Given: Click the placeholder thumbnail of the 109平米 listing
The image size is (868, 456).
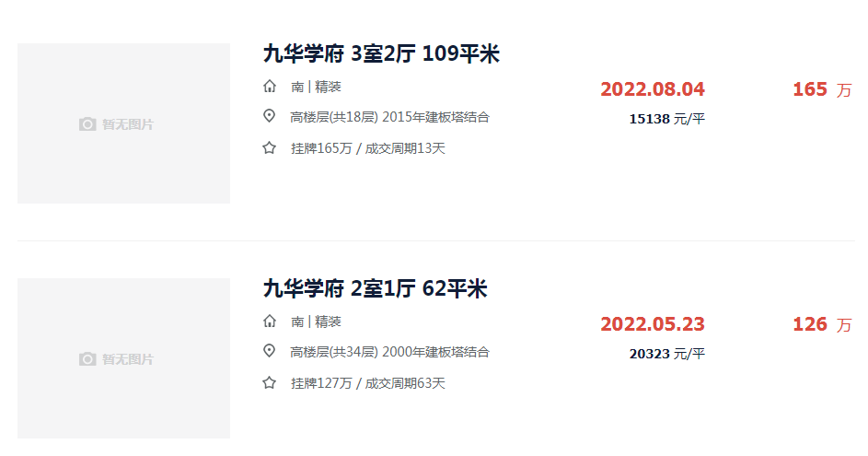Looking at the screenshot, I should click(x=123, y=123).
